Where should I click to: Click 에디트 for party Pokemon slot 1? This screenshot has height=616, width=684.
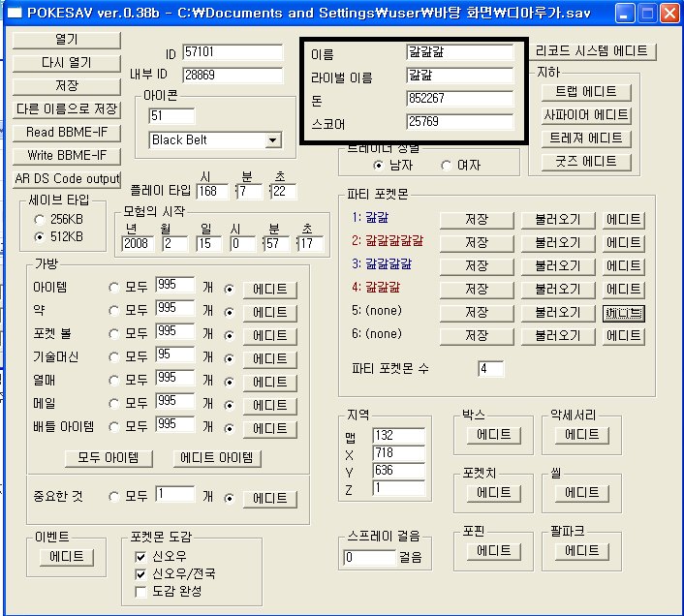623,219
